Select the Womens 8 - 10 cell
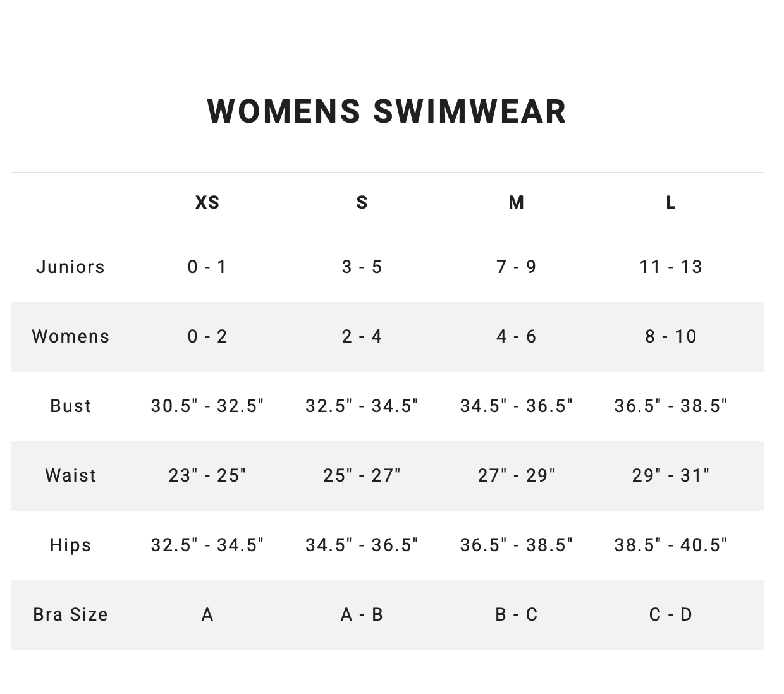This screenshot has height=694, width=784. point(671,336)
